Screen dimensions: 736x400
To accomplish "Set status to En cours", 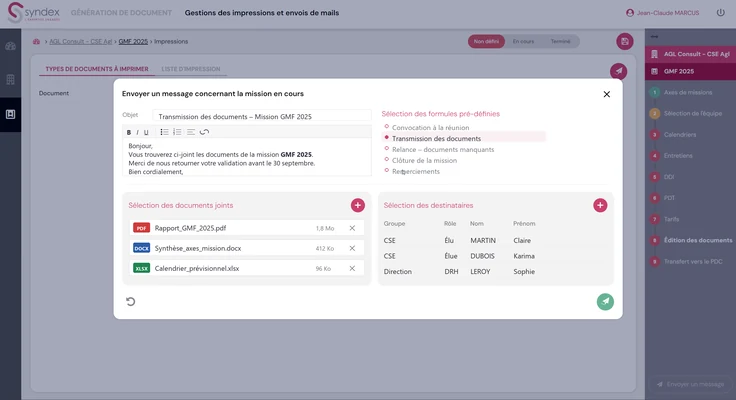I will 523,41.
